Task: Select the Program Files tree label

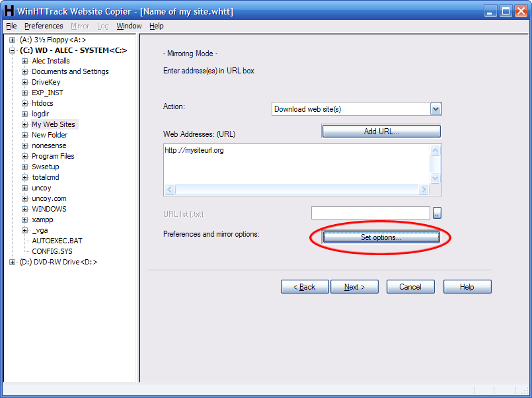Action: [53, 156]
